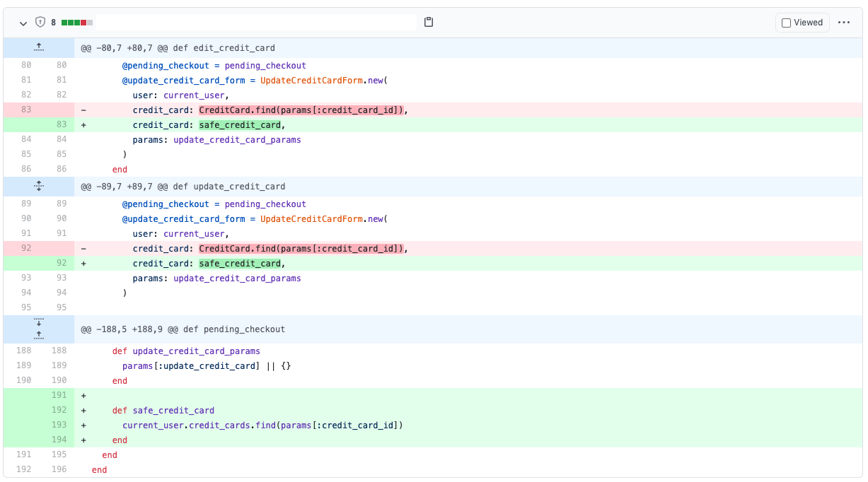This screenshot has width=868, height=482.
Task: Click added safe_credit_card in update_credit_card hunk
Action: coord(240,264)
